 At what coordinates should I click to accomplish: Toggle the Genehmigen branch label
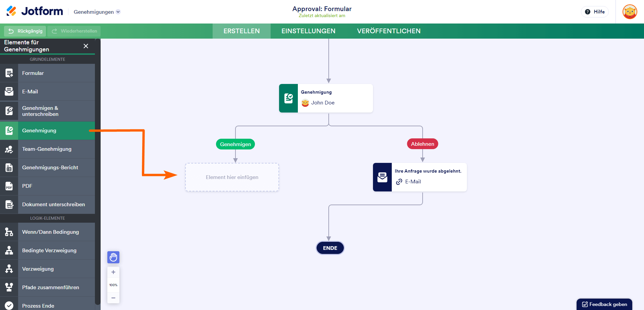click(235, 144)
